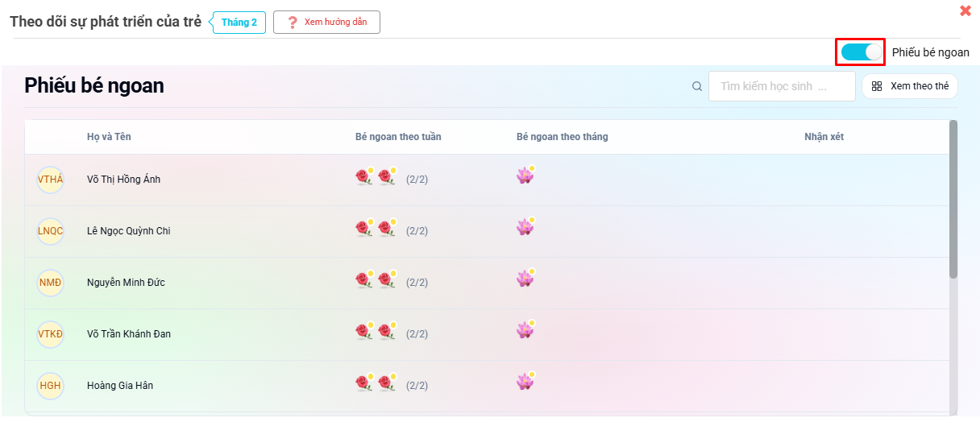Open Xem hướng dẫn help guide

(x=326, y=23)
